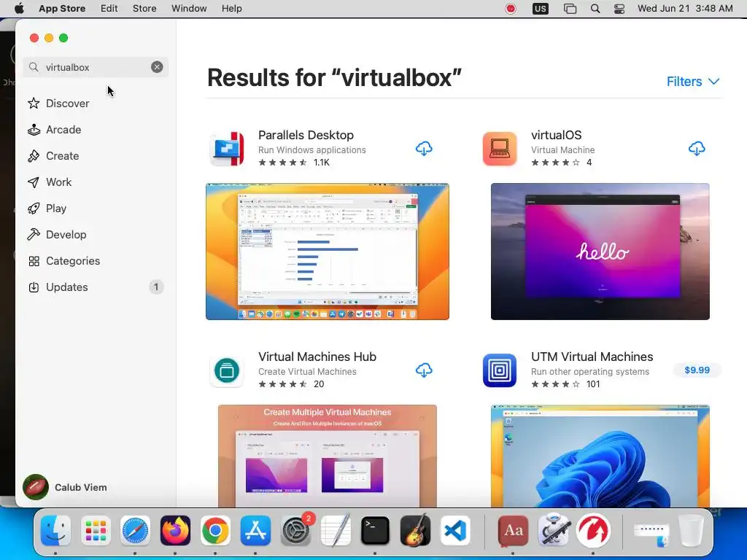
Task: Click the App Store icon in the Dock
Action: (x=255, y=531)
